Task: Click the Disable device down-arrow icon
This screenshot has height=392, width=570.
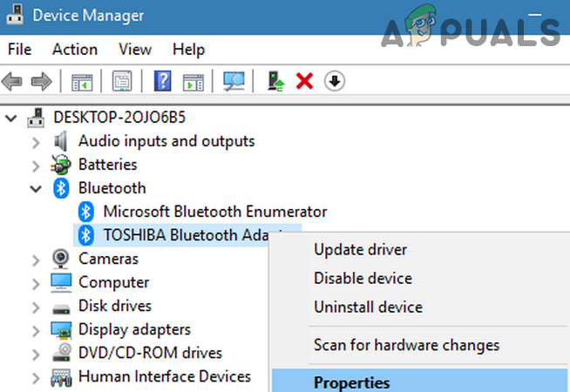Action: (335, 81)
